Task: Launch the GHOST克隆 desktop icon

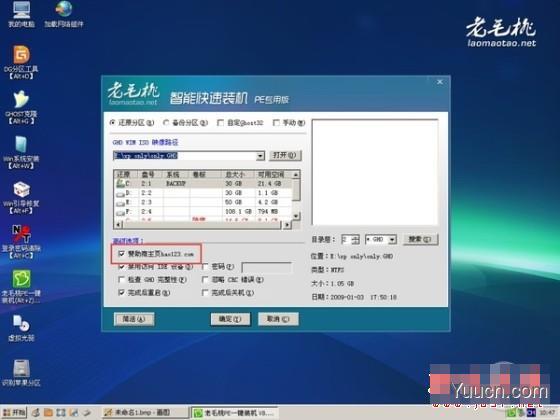Action: tap(21, 107)
